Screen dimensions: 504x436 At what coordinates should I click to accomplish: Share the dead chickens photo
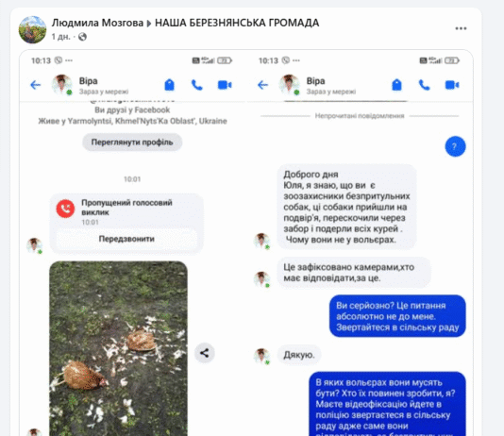point(205,353)
